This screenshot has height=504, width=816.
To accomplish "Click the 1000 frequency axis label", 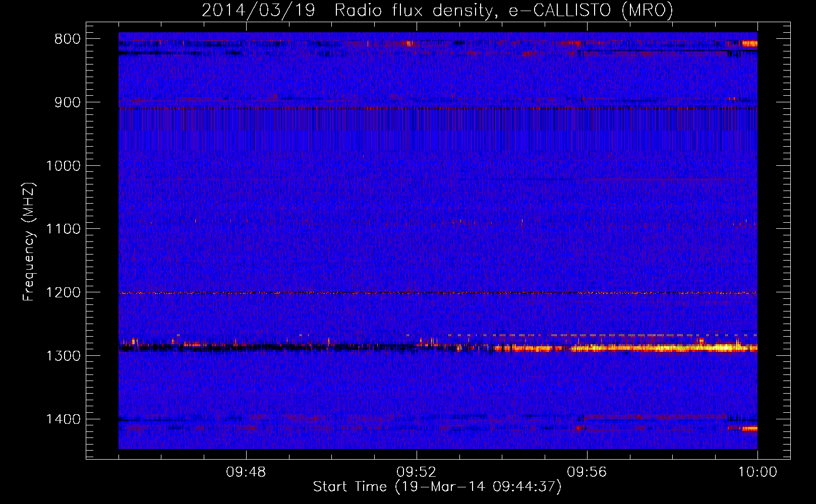I will [x=63, y=166].
